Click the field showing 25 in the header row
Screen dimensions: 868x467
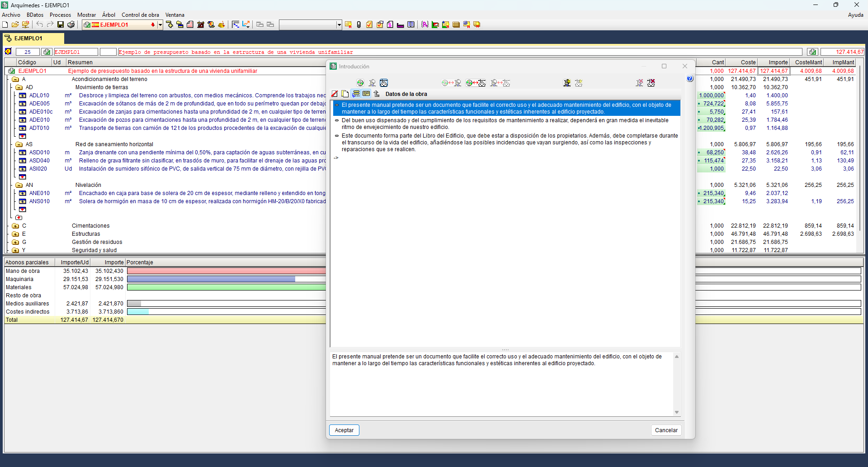28,52
